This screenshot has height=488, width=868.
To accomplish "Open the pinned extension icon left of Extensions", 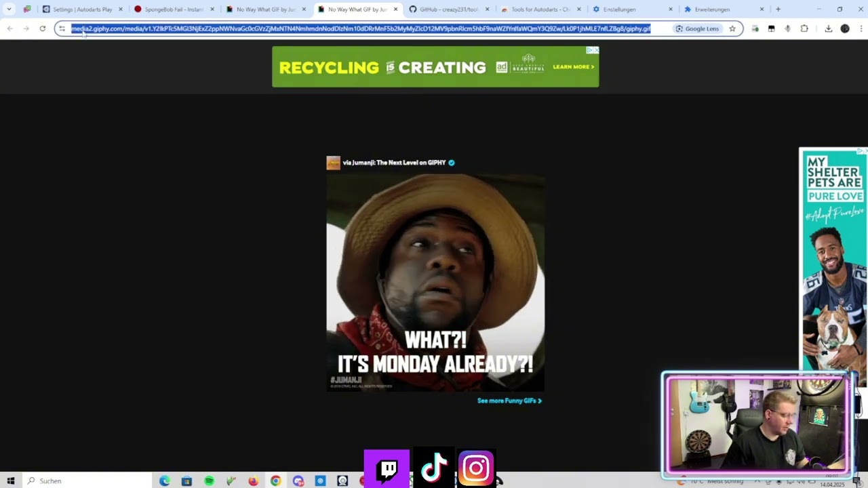I will pos(787,28).
